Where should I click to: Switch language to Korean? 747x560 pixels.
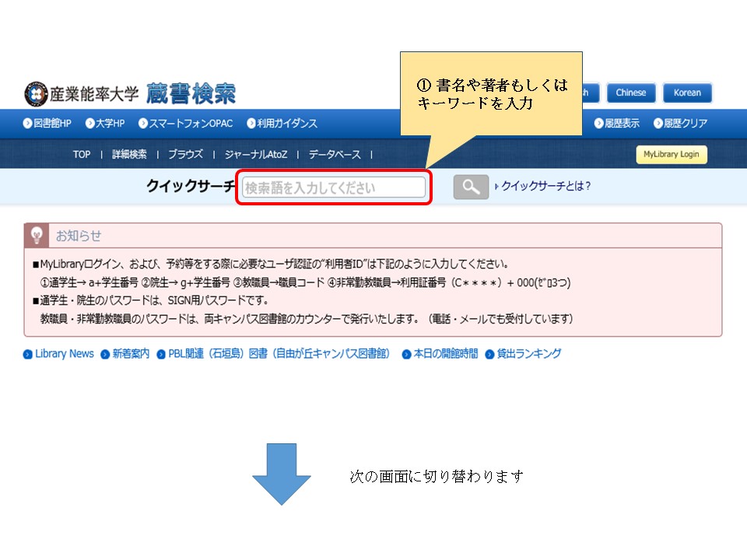pos(687,93)
